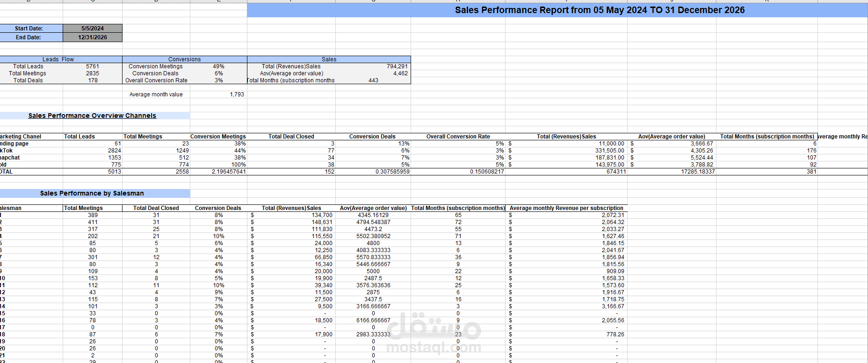This screenshot has height=363, width=868.
Task: Click the 4794.548387 average order cell
Action: coord(373,222)
